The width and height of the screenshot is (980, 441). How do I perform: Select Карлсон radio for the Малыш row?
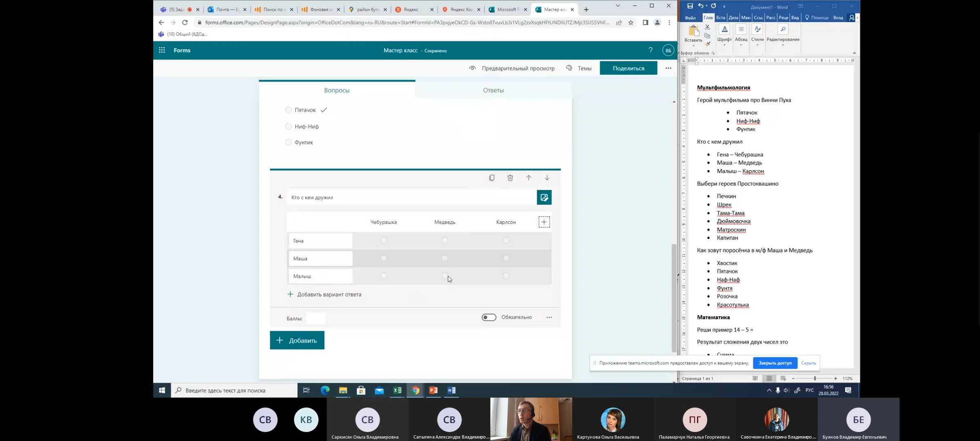tap(506, 276)
